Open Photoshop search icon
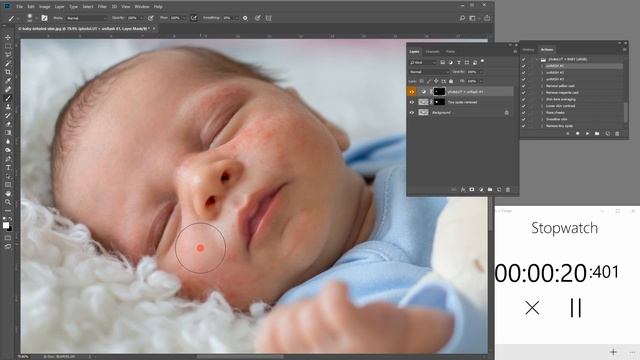Screen dimensions: 640x360 pos(462,18)
